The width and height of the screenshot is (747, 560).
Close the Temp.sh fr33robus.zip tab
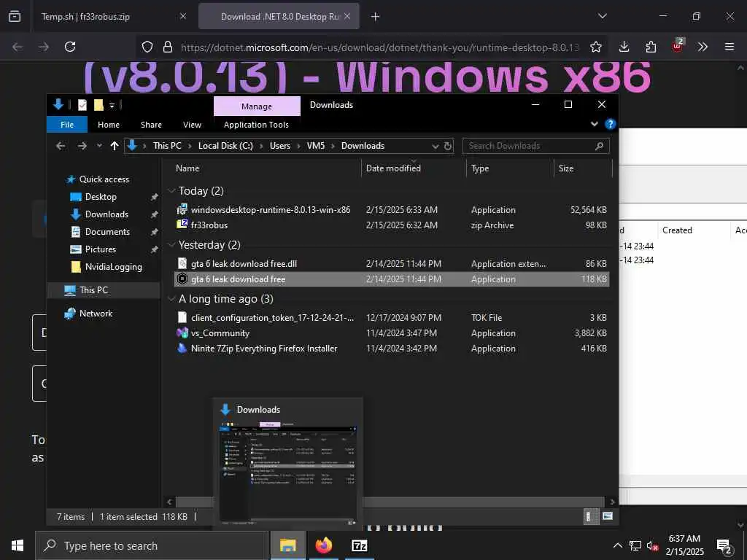(183, 16)
